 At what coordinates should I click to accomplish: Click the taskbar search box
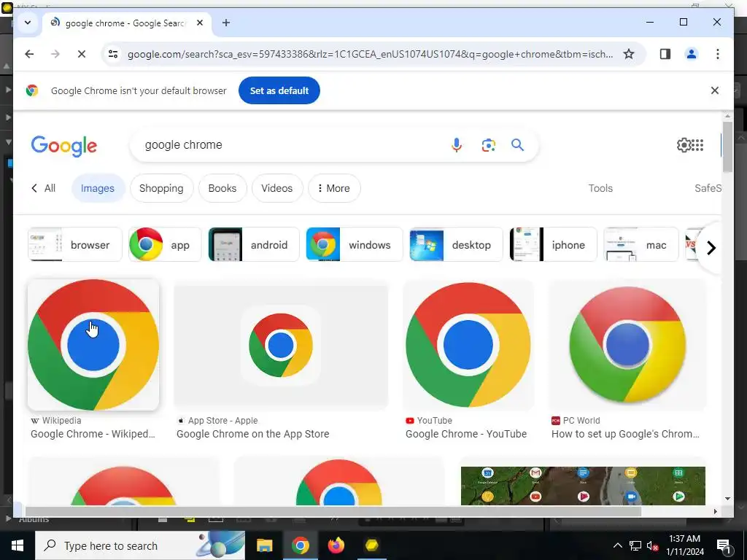point(140,545)
